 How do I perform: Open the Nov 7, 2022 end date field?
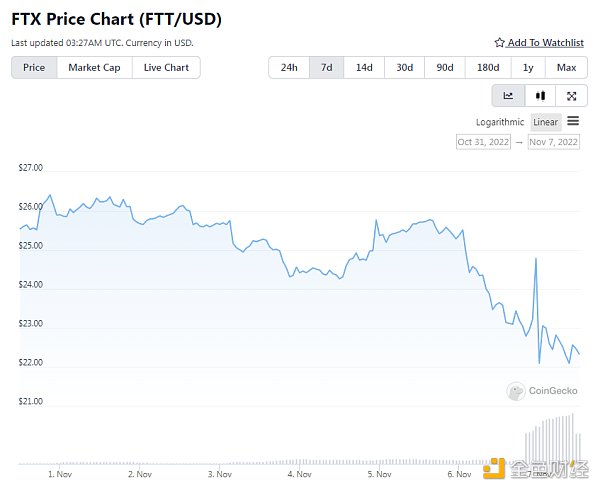554,142
